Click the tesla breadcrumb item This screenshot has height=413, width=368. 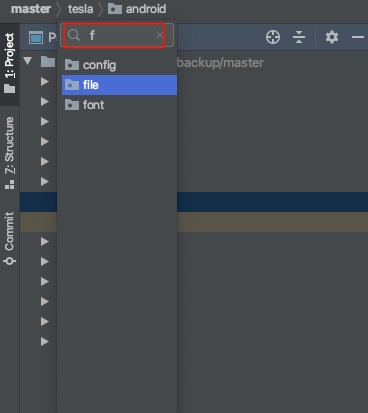point(80,9)
